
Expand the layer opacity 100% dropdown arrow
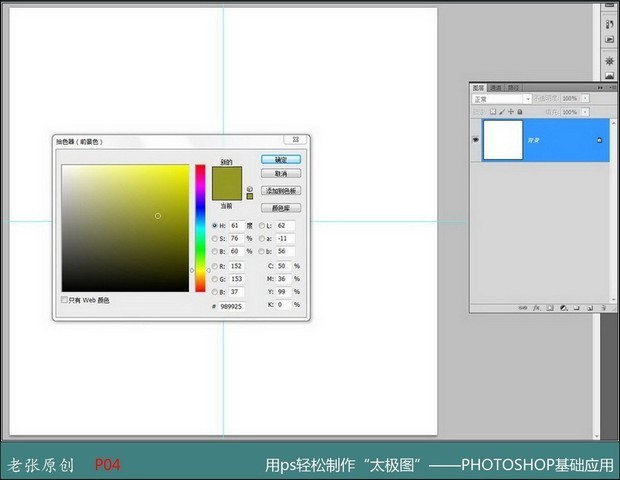(x=585, y=99)
